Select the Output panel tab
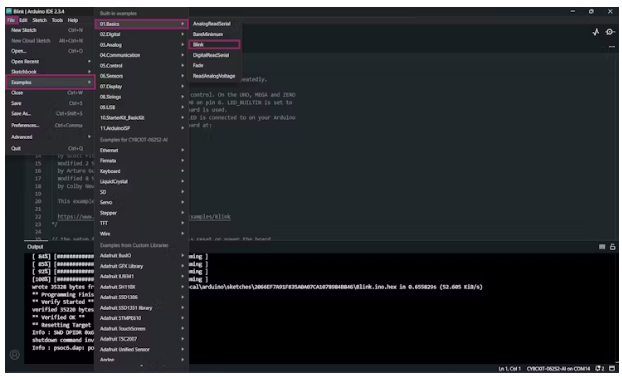The width and height of the screenshot is (622, 377). click(35, 247)
